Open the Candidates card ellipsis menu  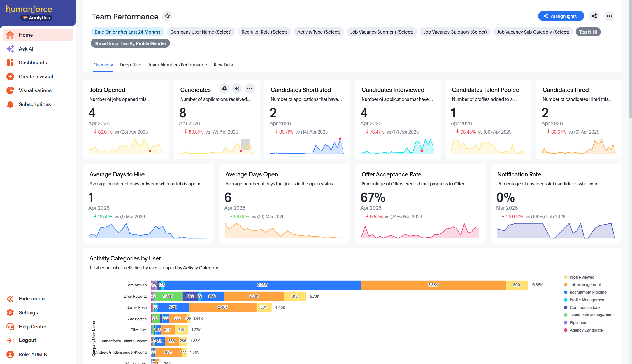250,88
